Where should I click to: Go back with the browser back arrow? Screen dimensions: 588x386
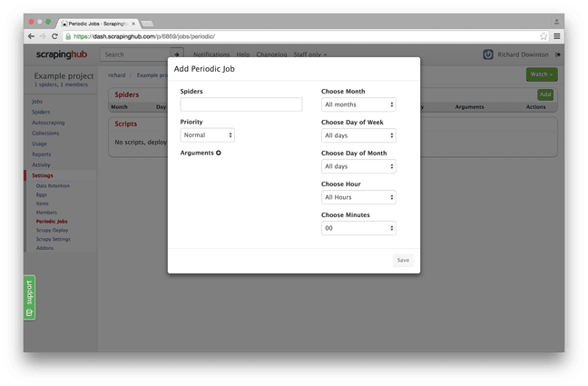(x=31, y=36)
